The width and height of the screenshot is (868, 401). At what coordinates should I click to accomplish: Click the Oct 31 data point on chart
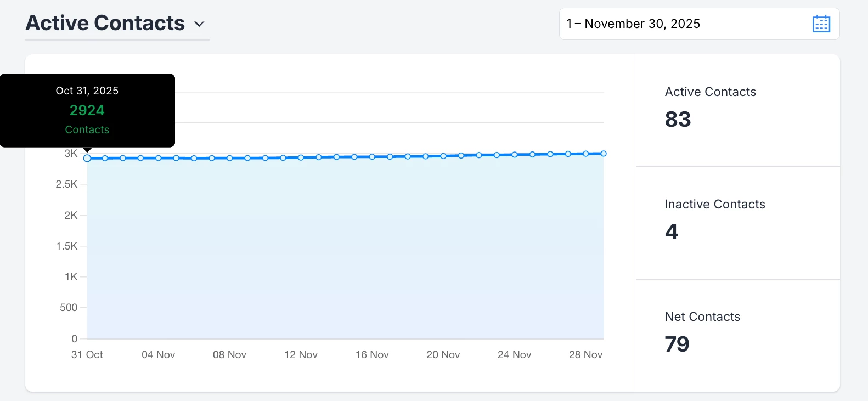pyautogui.click(x=87, y=158)
